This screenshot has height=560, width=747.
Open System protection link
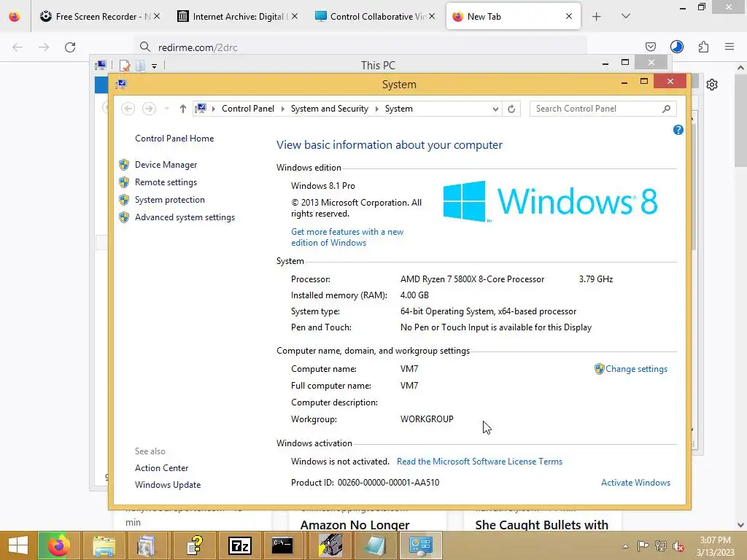169,200
